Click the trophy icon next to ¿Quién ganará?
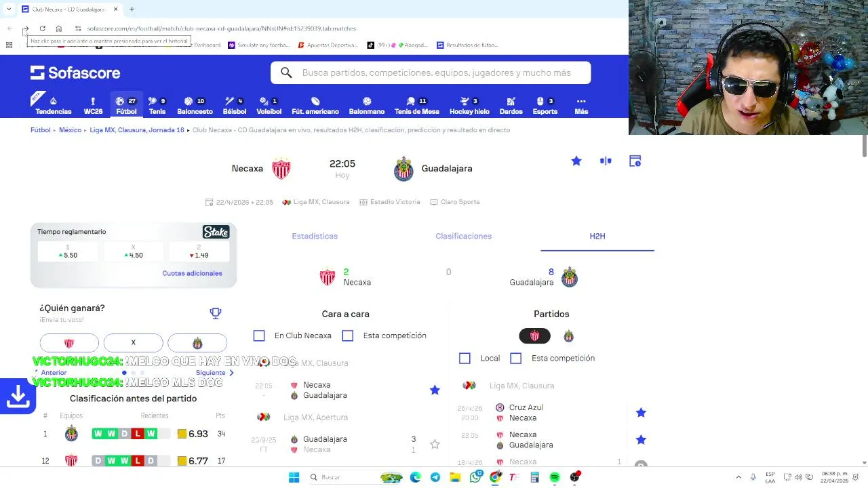 216,313
